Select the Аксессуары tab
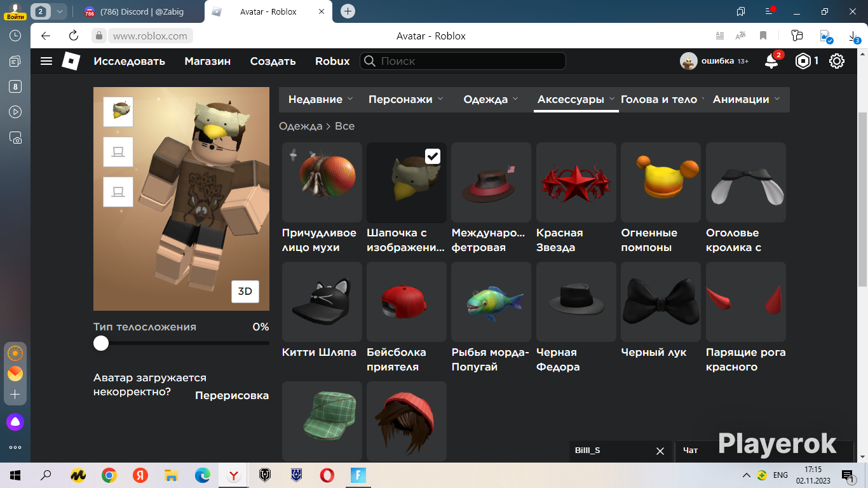 tap(576, 99)
